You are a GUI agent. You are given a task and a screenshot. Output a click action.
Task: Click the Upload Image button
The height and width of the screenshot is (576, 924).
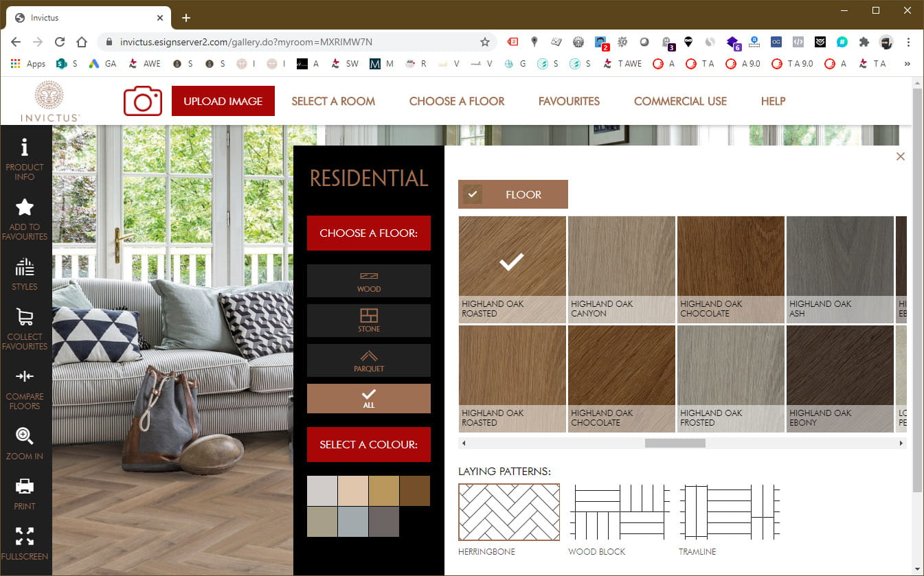223,101
